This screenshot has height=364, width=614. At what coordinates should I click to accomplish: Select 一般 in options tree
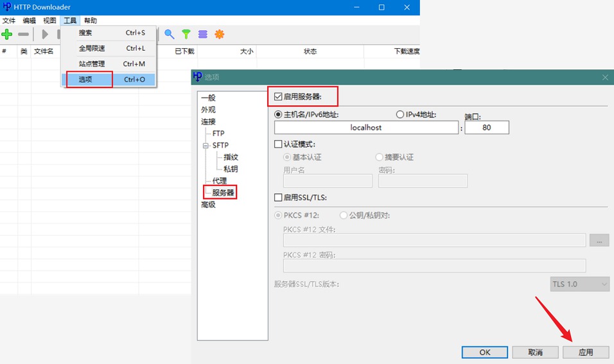[208, 98]
